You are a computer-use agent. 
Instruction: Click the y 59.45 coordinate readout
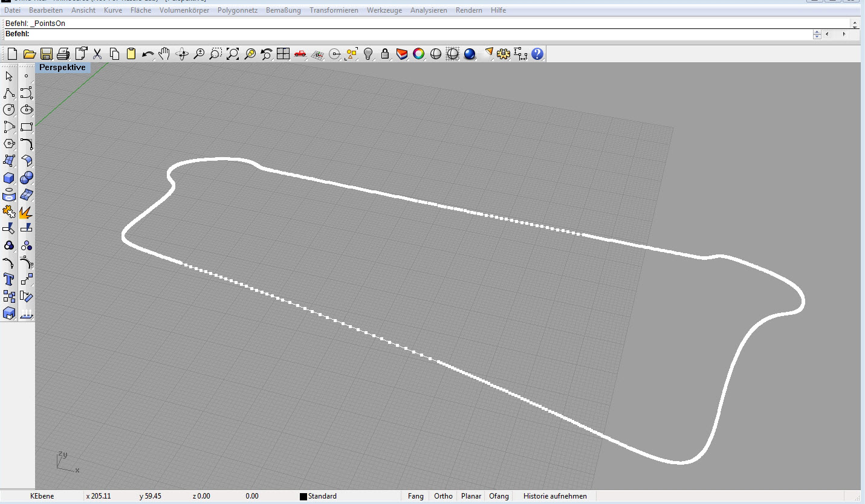[x=150, y=496]
